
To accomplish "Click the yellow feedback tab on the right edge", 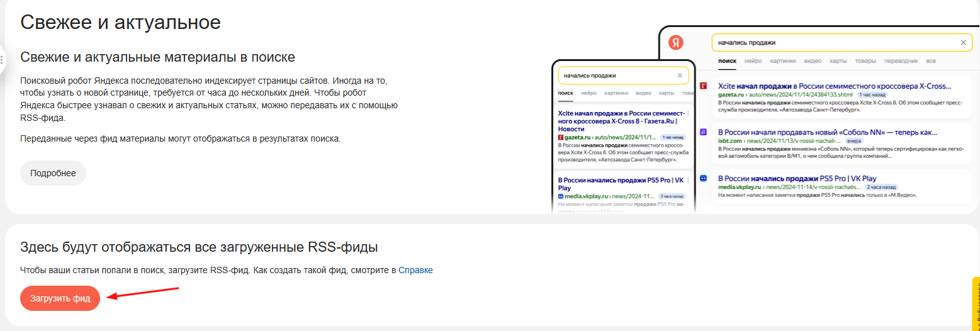I will click(976, 304).
